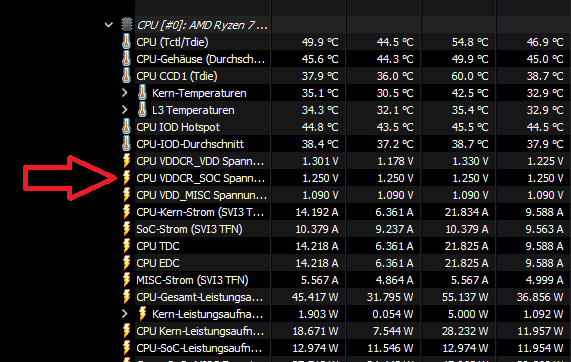571x362 pixels.
Task: Select CPU-Gesamt-Leistungsaufnahme sensor row
Action: tap(346, 297)
